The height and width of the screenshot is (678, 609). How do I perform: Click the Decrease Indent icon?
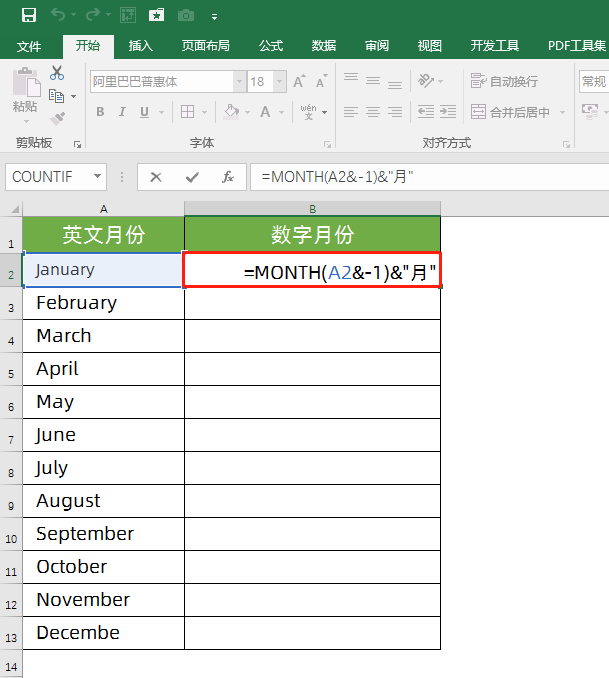(426, 112)
